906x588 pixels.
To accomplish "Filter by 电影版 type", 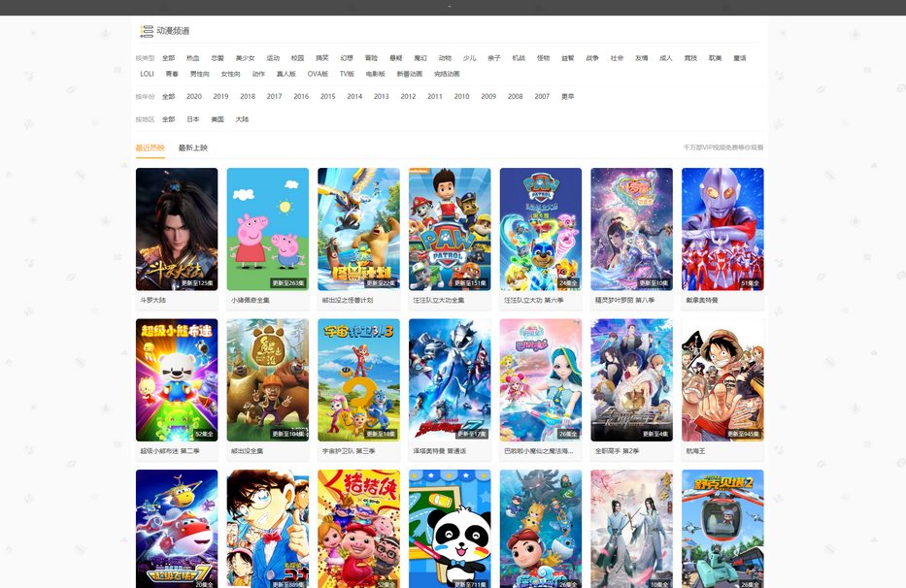I will coord(376,74).
